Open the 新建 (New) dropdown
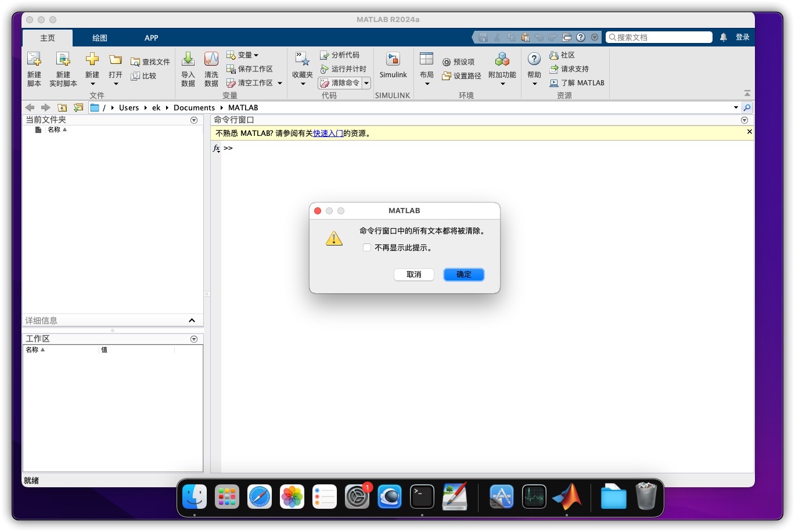Image resolution: width=795 pixels, height=532 pixels. coord(92,84)
